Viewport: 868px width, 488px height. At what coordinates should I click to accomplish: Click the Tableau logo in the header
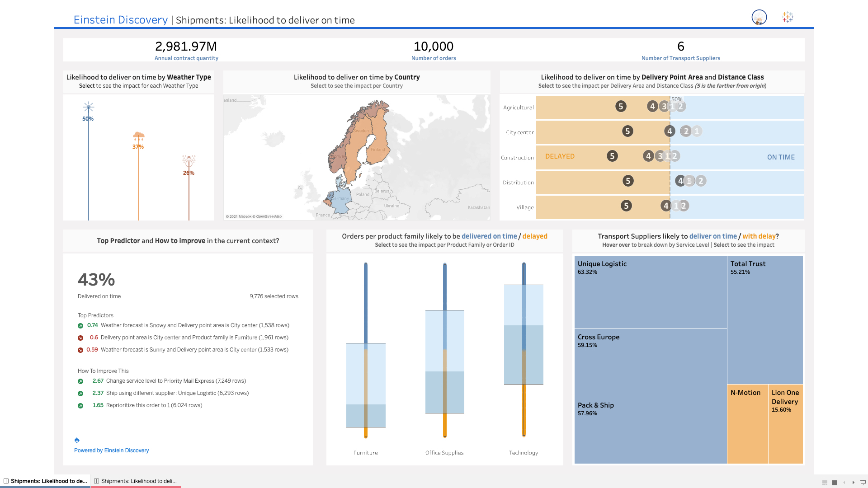tap(787, 17)
